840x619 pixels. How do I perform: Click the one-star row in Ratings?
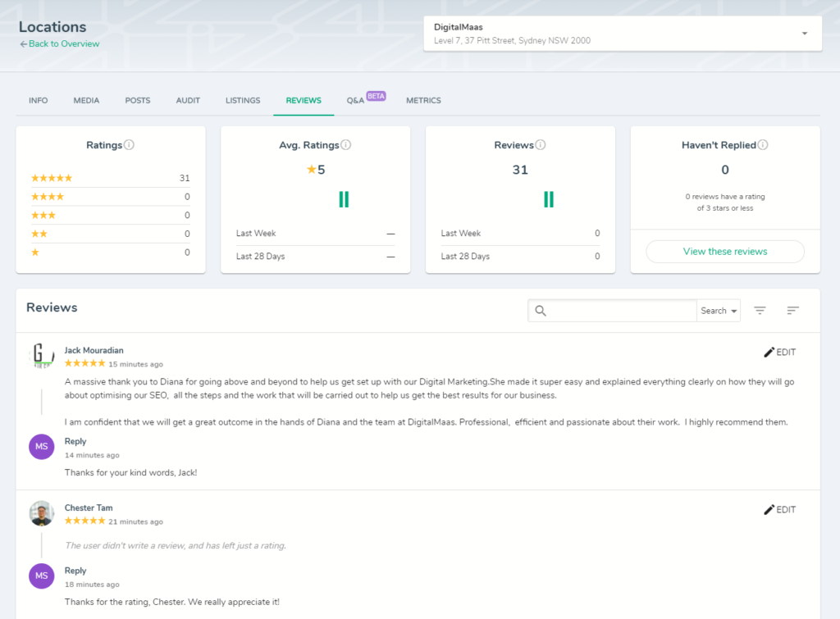111,253
